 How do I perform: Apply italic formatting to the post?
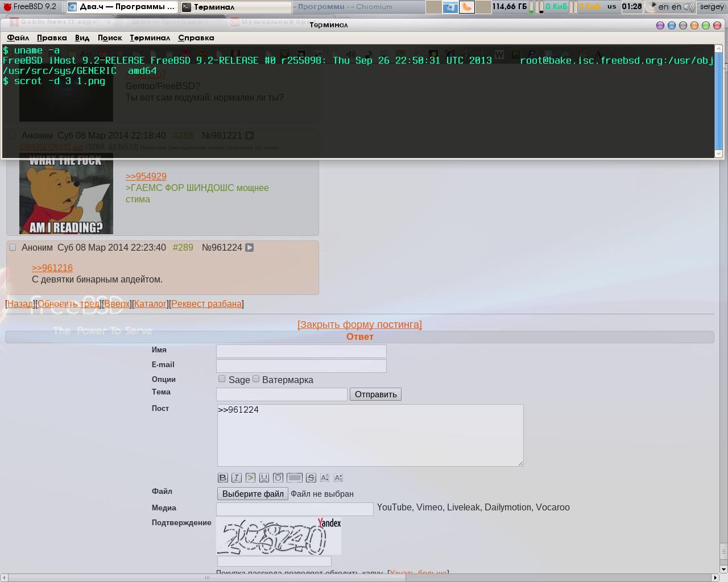[237, 478]
